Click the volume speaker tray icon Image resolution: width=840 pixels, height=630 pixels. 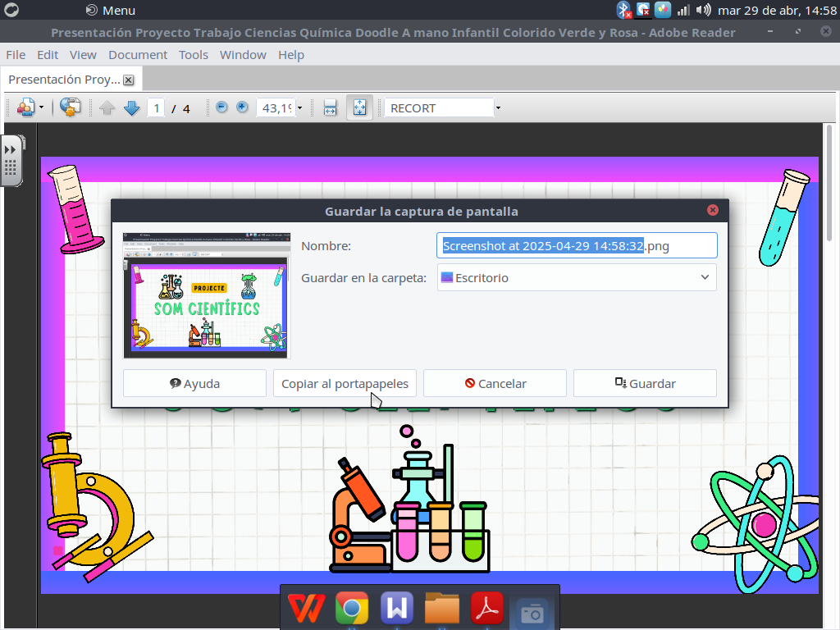click(703, 10)
